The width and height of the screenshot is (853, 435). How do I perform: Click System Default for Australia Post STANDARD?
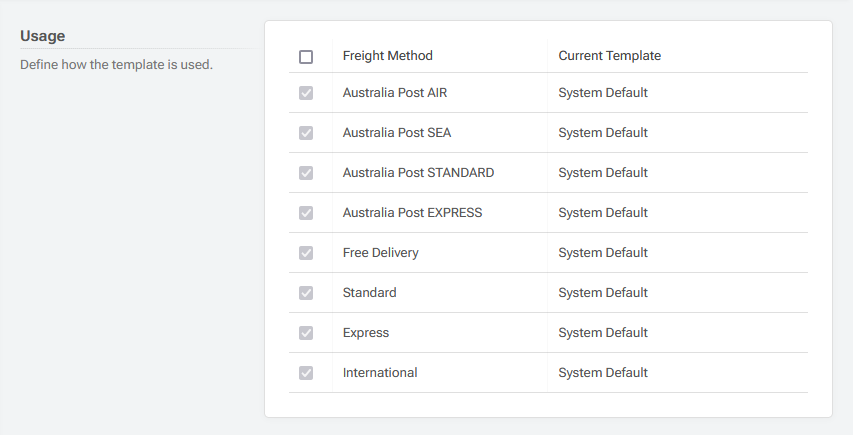pyautogui.click(x=603, y=172)
